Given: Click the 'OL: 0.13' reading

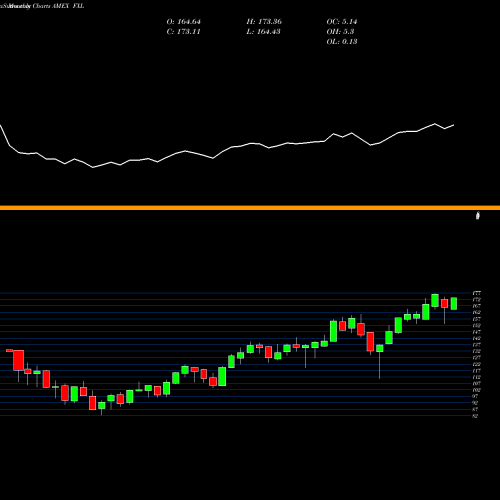Looking at the screenshot, I should (x=342, y=42).
